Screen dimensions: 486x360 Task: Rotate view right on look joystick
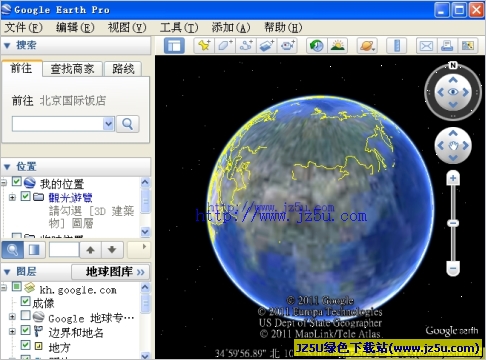[x=465, y=92]
